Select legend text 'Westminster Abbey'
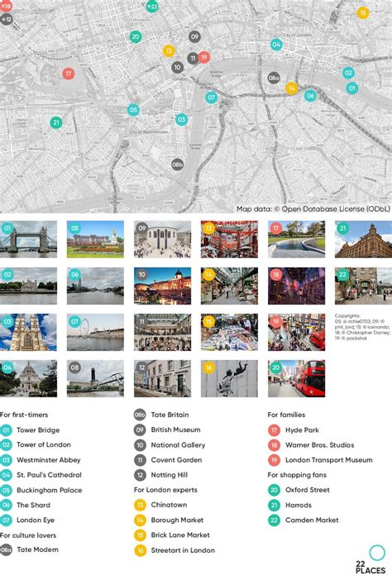The image size is (392, 581). (49, 460)
